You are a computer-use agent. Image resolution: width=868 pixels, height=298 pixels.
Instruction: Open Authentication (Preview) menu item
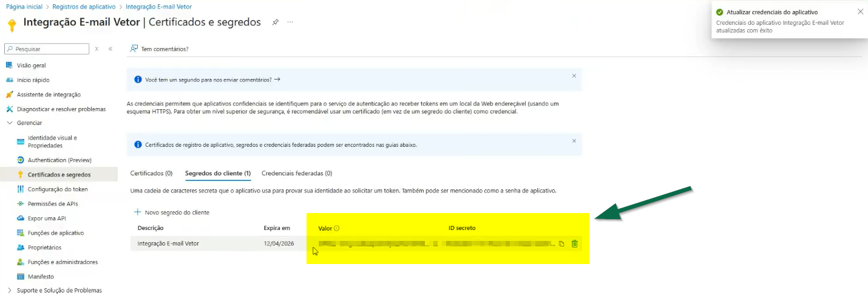[x=59, y=160]
